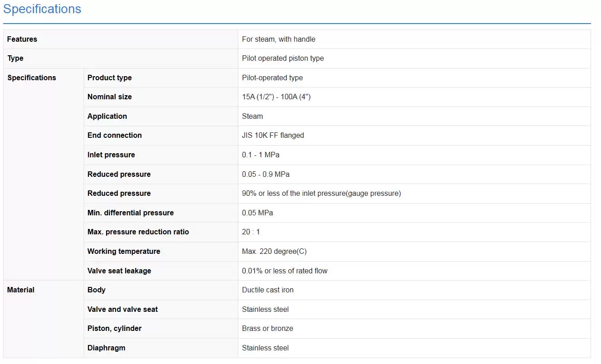Select the 'Max. 220 degree(C)' value
This screenshot has height=364, width=601.
[x=274, y=252]
